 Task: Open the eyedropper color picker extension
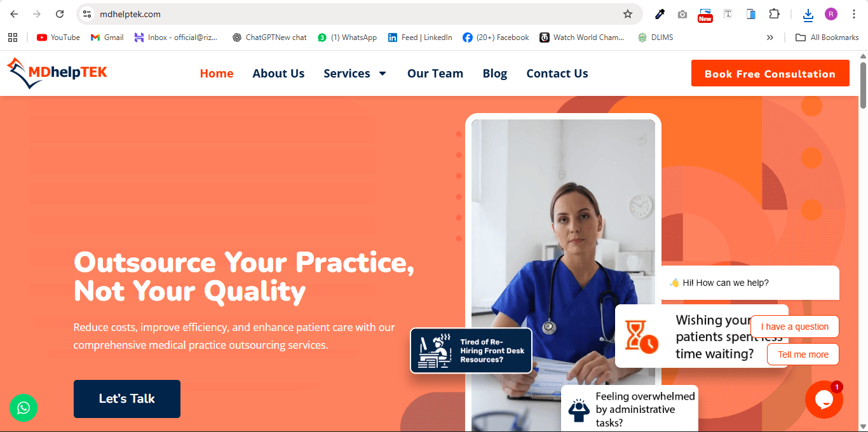pos(660,14)
